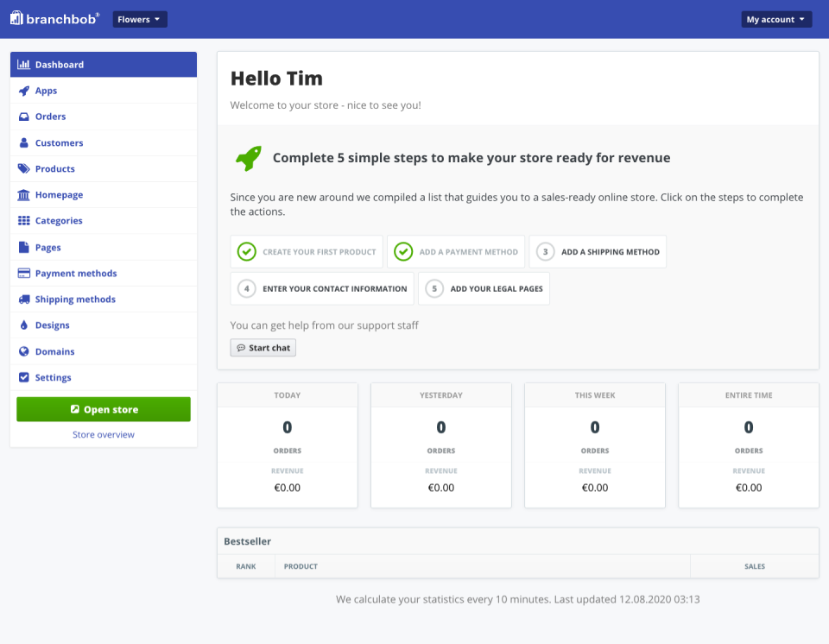Start a support chat
Screen dimensions: 829x644
point(263,348)
